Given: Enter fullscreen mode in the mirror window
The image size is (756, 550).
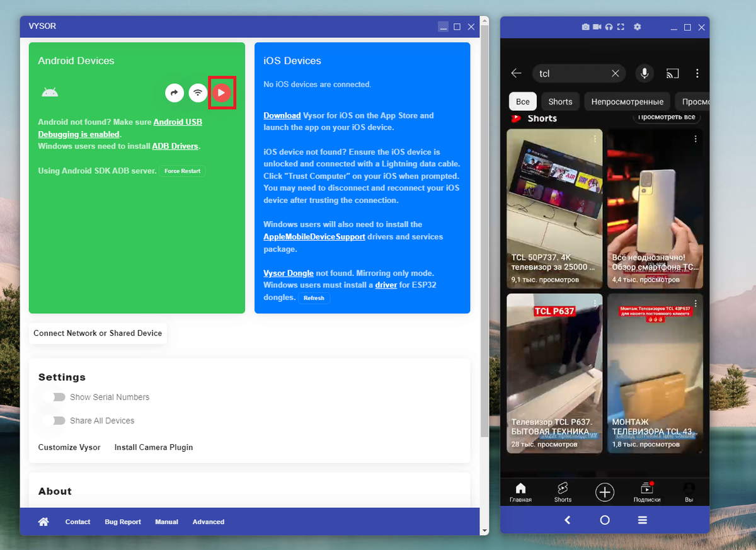Looking at the screenshot, I should pos(621,27).
